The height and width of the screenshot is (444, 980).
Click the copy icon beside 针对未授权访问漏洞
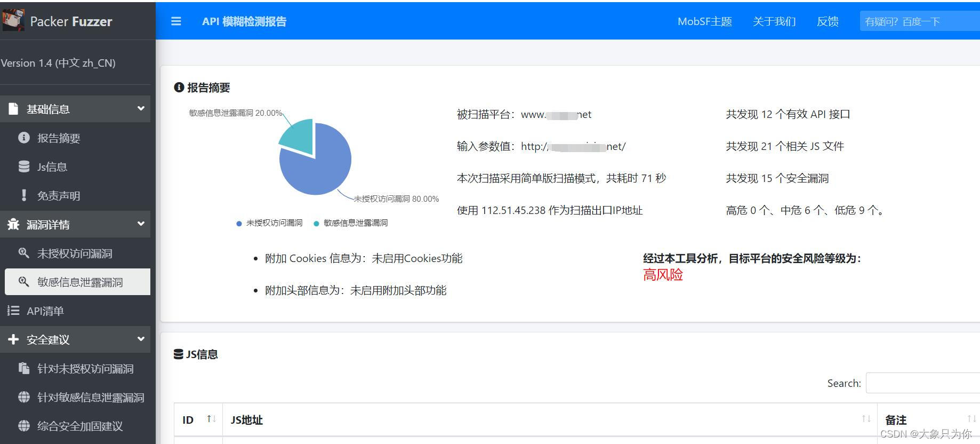pyautogui.click(x=24, y=368)
